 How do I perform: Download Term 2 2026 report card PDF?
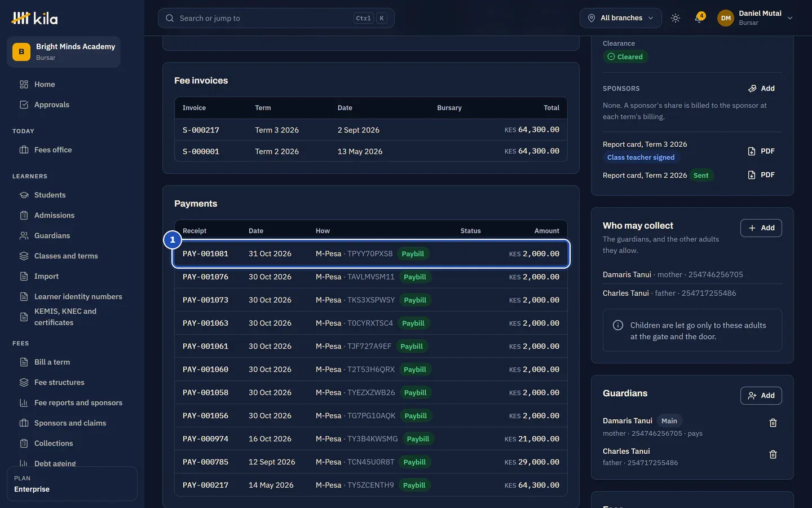click(761, 175)
